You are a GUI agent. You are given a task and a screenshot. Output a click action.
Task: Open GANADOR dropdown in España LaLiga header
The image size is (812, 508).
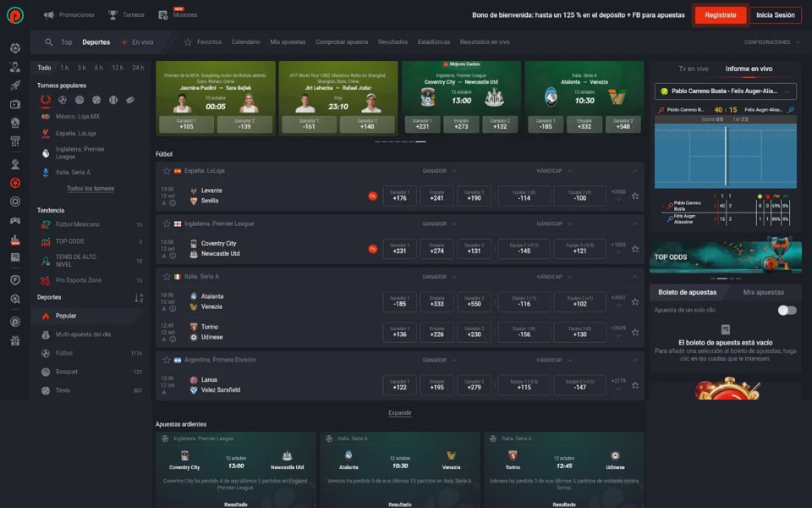pyautogui.click(x=439, y=171)
